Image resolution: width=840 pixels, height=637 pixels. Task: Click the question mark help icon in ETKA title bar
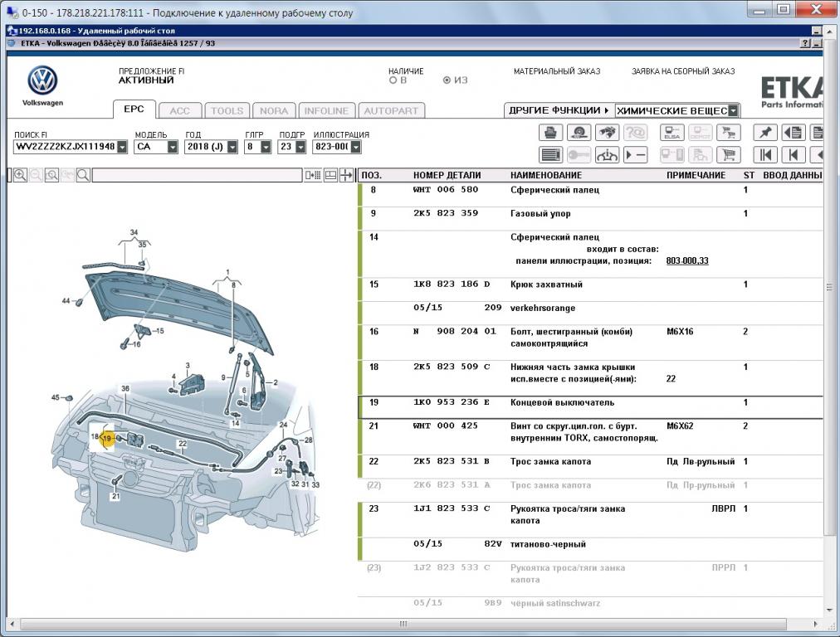coord(806,43)
